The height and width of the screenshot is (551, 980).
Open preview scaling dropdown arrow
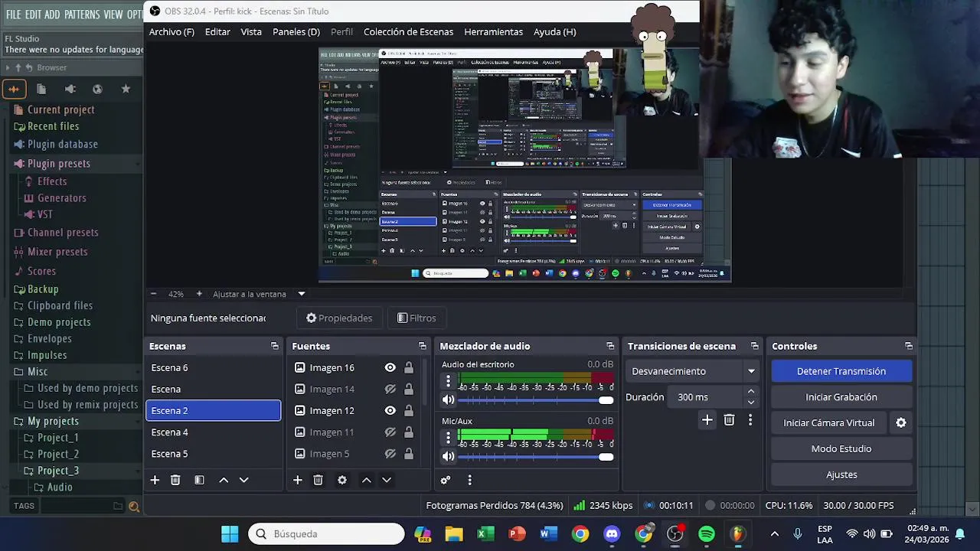coord(302,294)
